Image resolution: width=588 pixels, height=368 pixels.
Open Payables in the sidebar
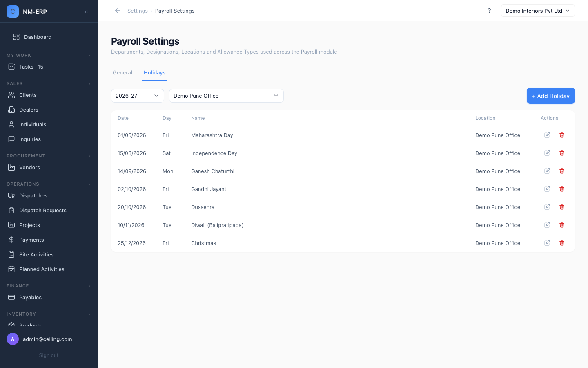point(49,297)
